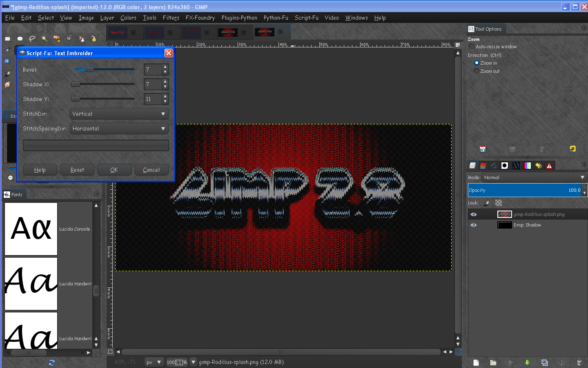Open the px units dropdown
Viewport: 588px width, 368px height.
point(154,362)
